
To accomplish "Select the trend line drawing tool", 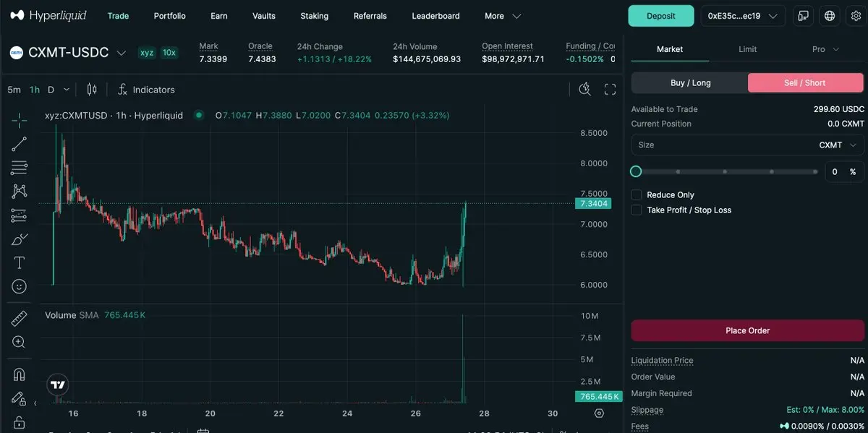I will (20, 144).
